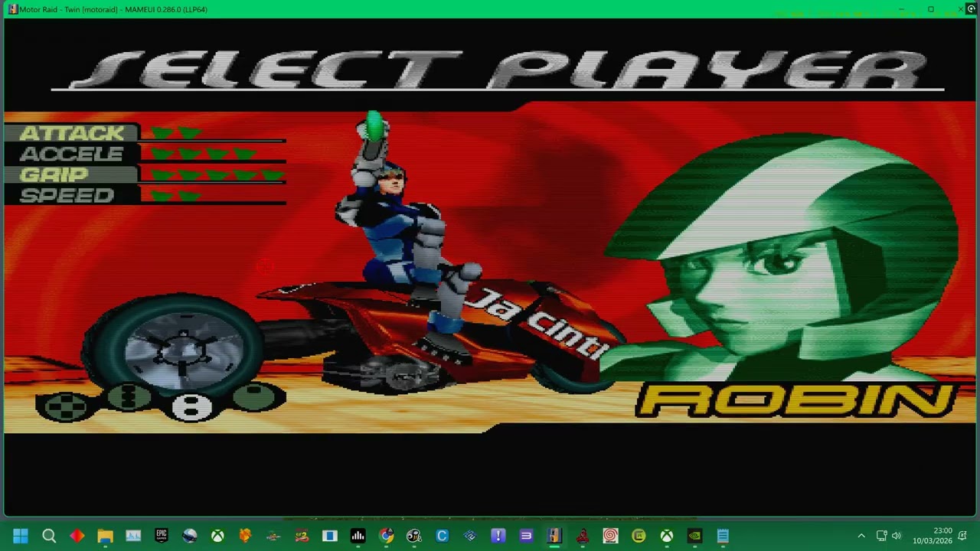This screenshot has height=551, width=980.
Task: Close the Motor Raid MAMEUI window
Action: click(961, 9)
